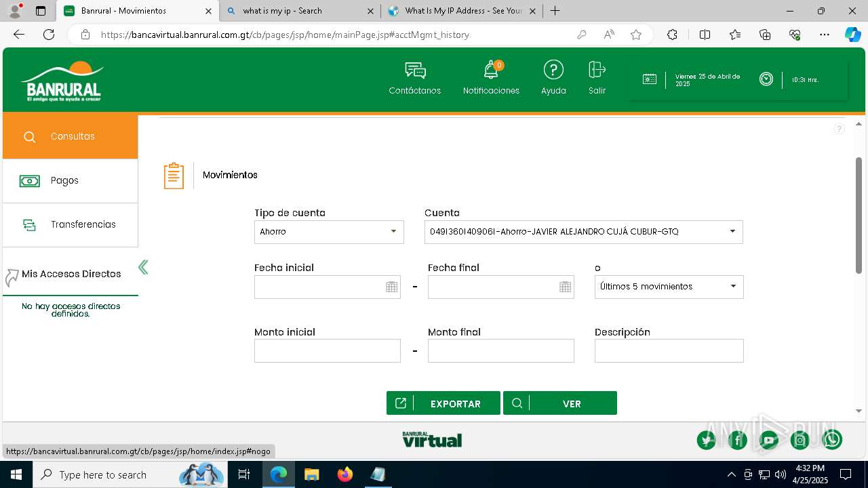Open system volume tray icon
The image size is (868, 488).
pyautogui.click(x=780, y=474)
